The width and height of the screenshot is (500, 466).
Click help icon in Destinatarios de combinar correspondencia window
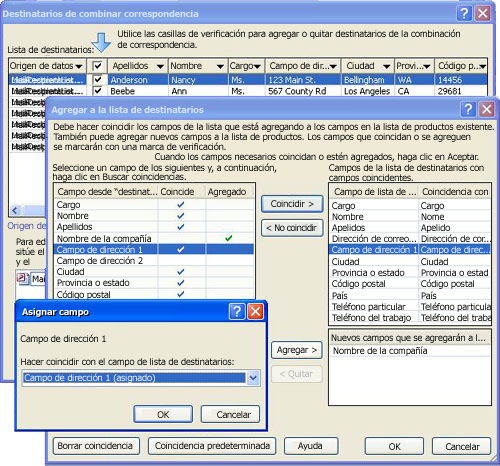[x=464, y=13]
